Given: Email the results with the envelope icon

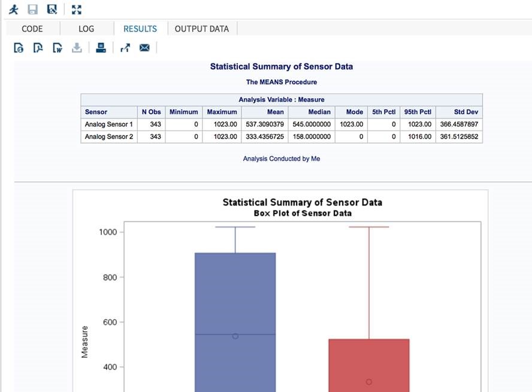Looking at the screenshot, I should (144, 48).
